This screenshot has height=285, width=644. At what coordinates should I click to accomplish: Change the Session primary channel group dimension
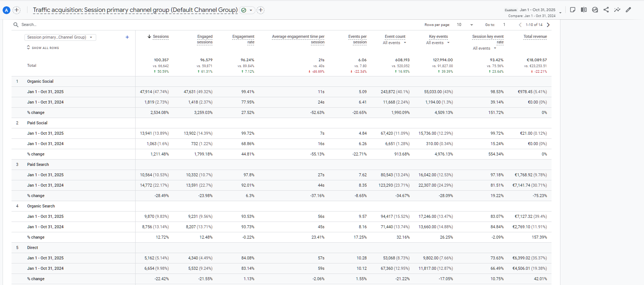pyautogui.click(x=60, y=37)
